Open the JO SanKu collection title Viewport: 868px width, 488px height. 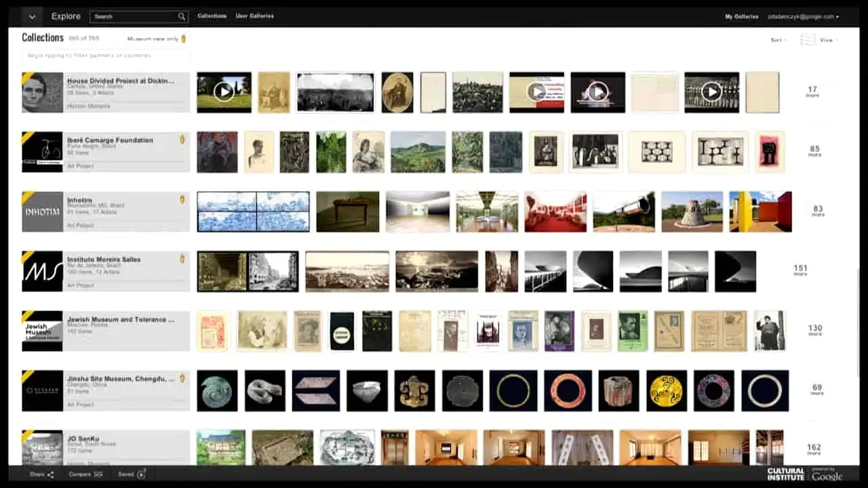point(83,439)
